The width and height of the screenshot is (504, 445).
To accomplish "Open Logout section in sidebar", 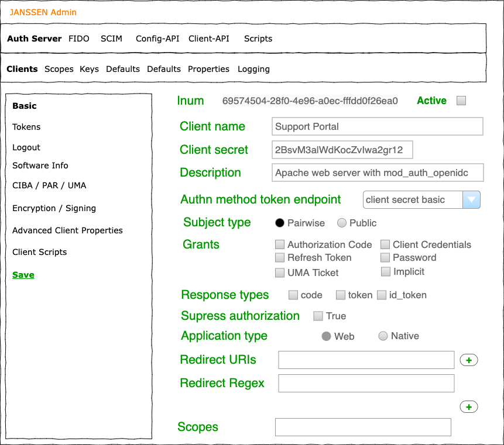I will 26,148.
